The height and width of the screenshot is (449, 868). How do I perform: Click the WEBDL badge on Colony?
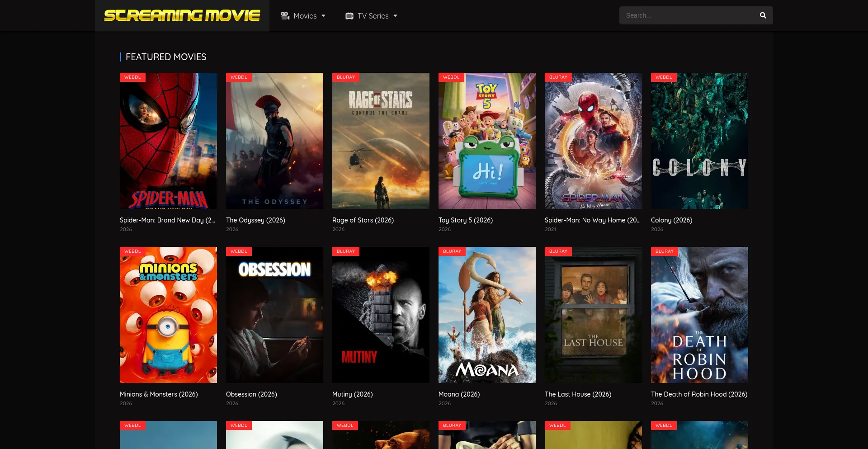(x=664, y=77)
